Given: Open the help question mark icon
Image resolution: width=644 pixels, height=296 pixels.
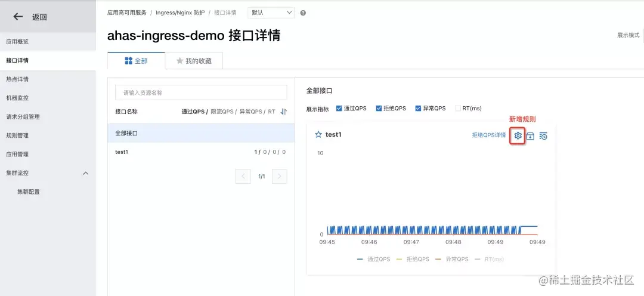Looking at the screenshot, I should coord(303,13).
